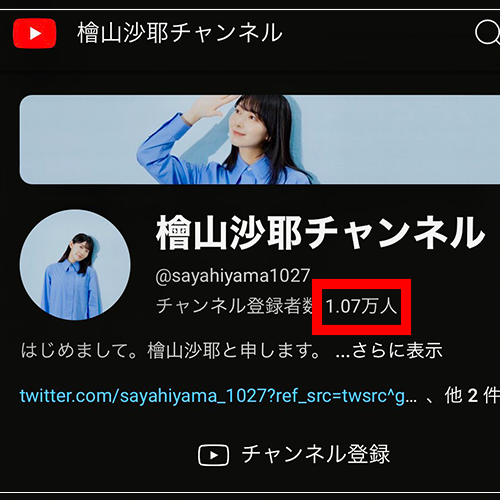
Task: Select the large bold 檜山沙耶チャンネル heading
Action: (320, 232)
